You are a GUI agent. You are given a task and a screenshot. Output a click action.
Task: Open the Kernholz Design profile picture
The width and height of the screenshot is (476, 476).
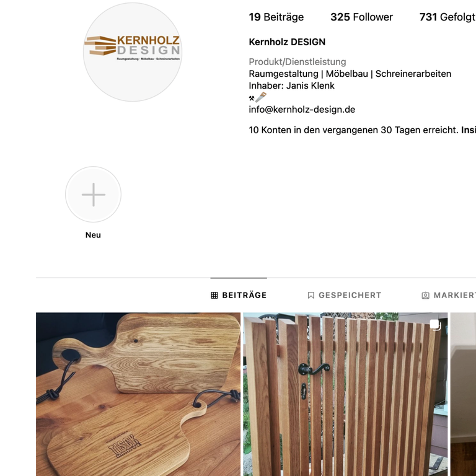pos(133,52)
